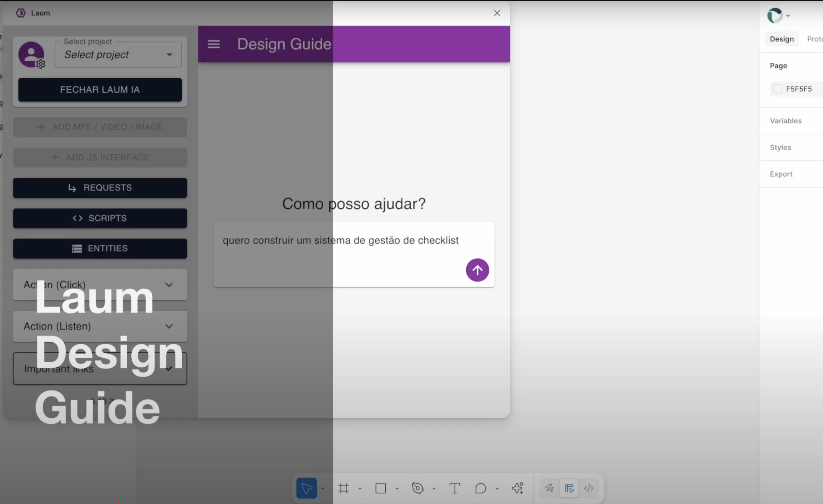
Task: Open the Export section
Action: click(x=781, y=174)
